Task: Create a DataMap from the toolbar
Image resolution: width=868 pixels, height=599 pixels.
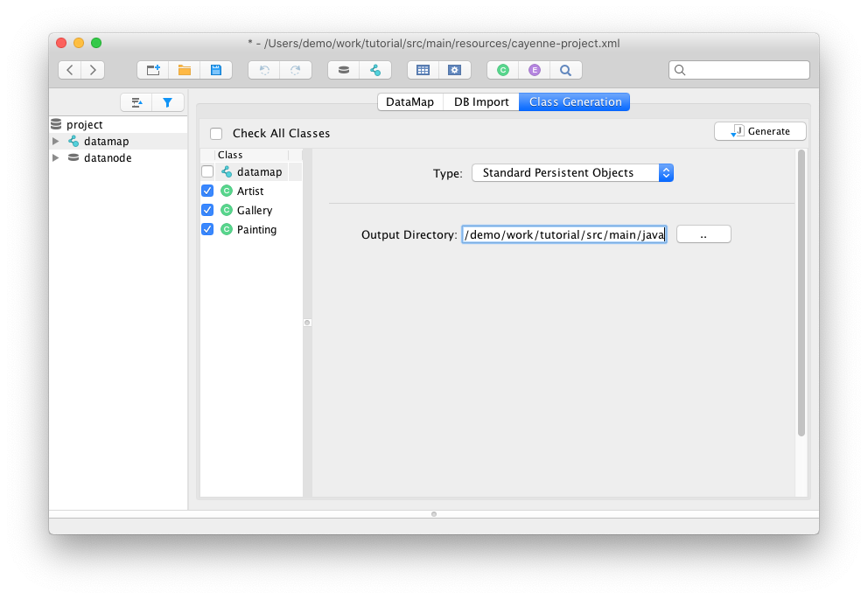Action: point(375,70)
